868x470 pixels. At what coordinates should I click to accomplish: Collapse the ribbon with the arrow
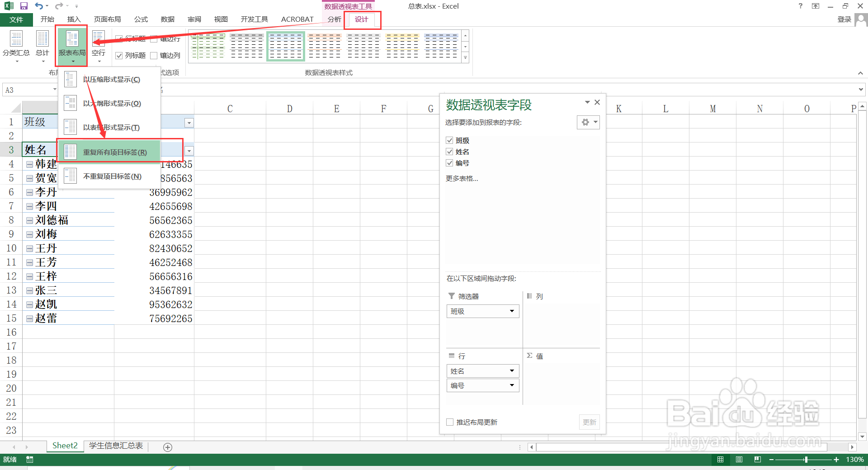coord(860,73)
